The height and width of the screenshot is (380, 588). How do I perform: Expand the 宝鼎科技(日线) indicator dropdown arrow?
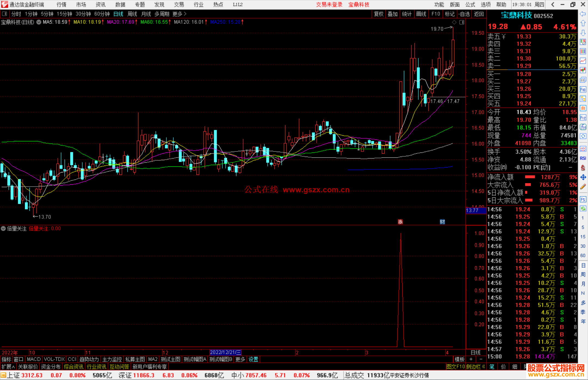coord(39,22)
